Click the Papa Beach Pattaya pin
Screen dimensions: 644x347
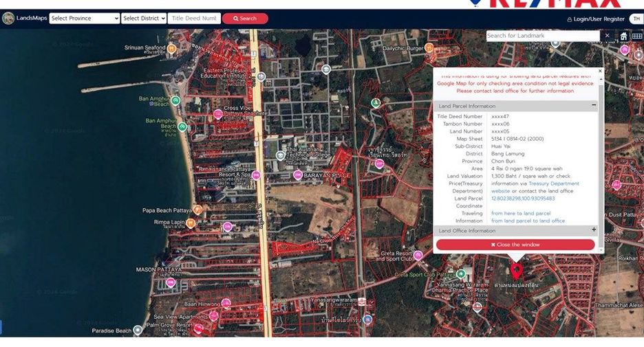[198, 210]
